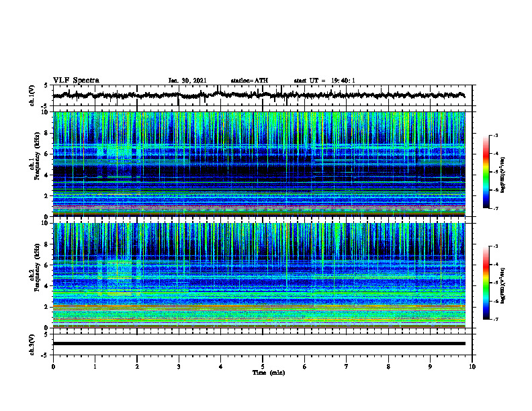Viewport: 532px width, 411px height.
Task: Click inside the ch.2 spectrogram panel
Action: 259,275
